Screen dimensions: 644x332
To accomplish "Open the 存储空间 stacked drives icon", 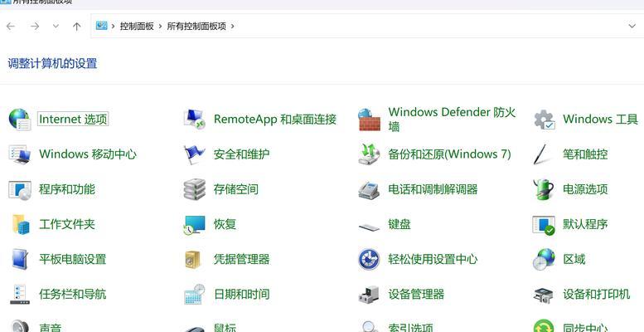I will [x=194, y=189].
